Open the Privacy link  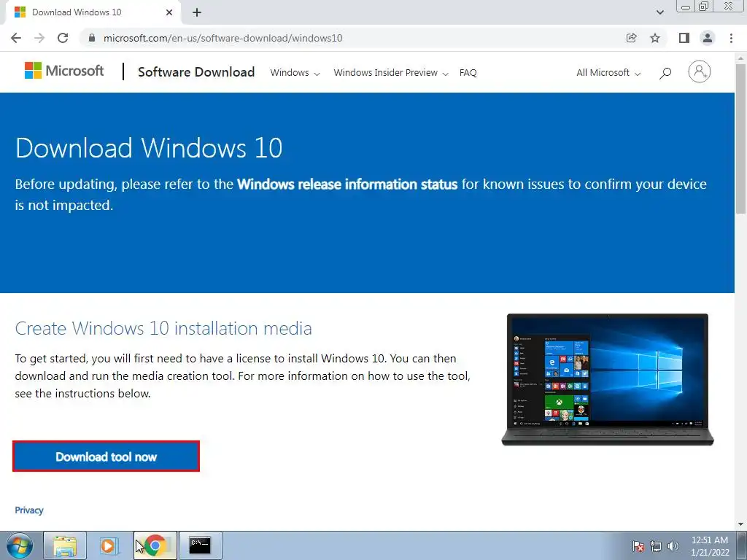click(x=29, y=510)
